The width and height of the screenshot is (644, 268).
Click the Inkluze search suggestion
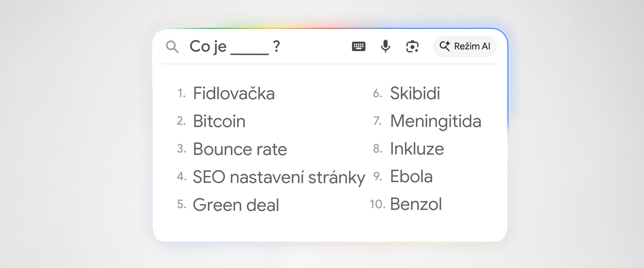pyautogui.click(x=417, y=149)
